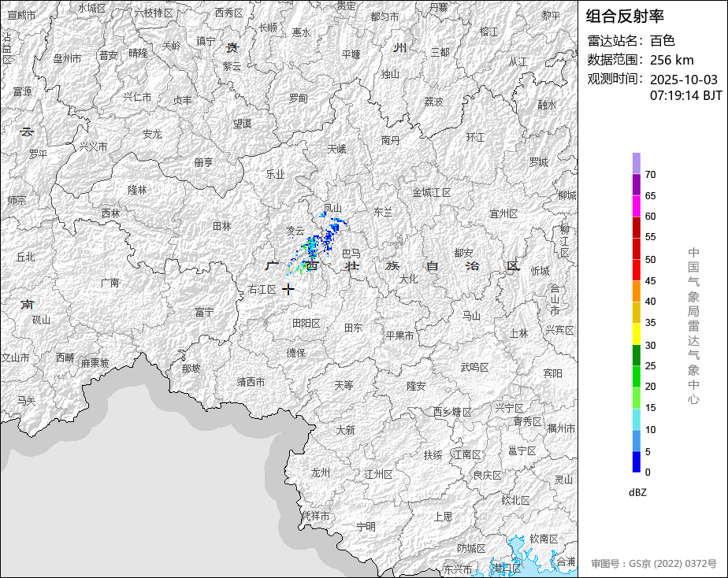Click the 大新 map label
Image resolution: width=728 pixels, height=578 pixels.
(x=345, y=430)
